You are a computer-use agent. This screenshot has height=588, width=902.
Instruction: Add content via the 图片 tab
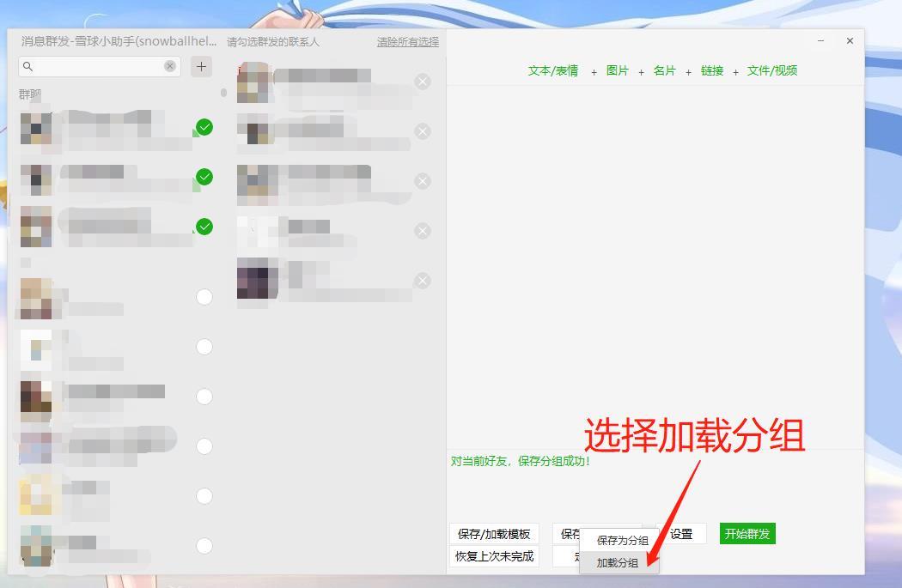[618, 70]
